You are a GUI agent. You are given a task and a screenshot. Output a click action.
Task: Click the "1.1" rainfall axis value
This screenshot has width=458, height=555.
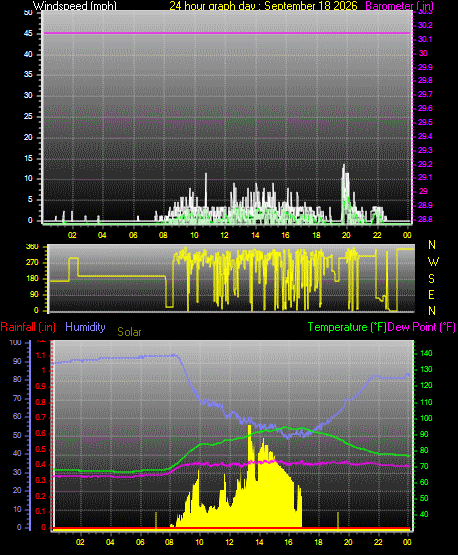point(41,355)
